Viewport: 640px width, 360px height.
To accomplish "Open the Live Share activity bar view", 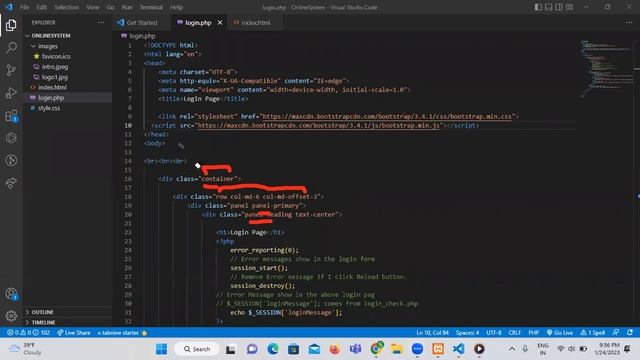I will click(x=11, y=183).
